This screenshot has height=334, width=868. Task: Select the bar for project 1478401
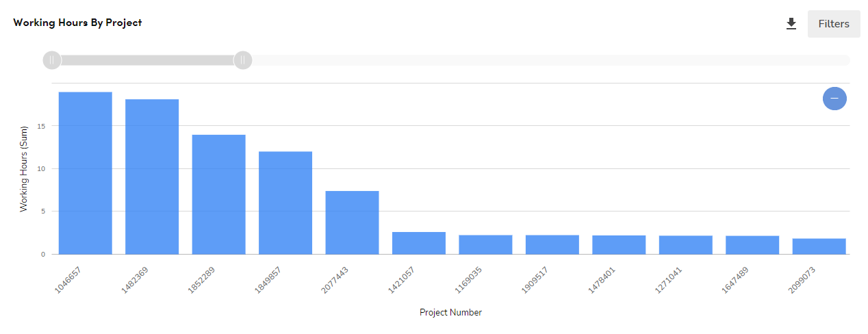pyautogui.click(x=620, y=245)
